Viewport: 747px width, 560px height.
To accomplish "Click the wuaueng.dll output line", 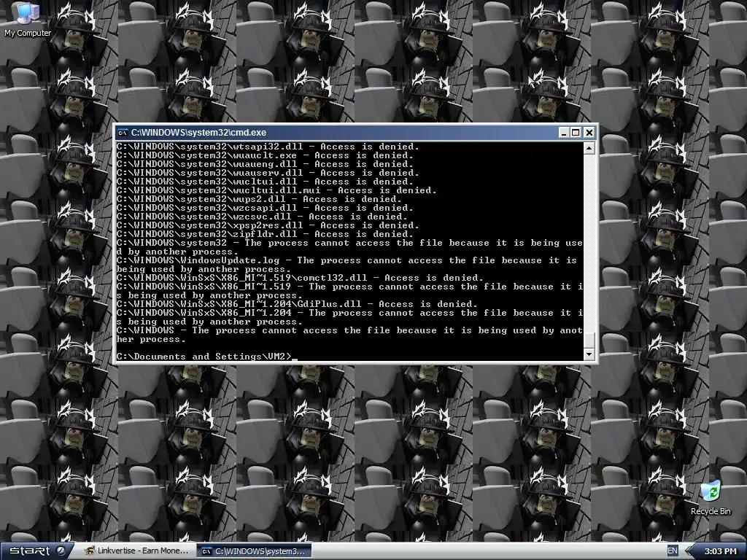I will click(265, 164).
